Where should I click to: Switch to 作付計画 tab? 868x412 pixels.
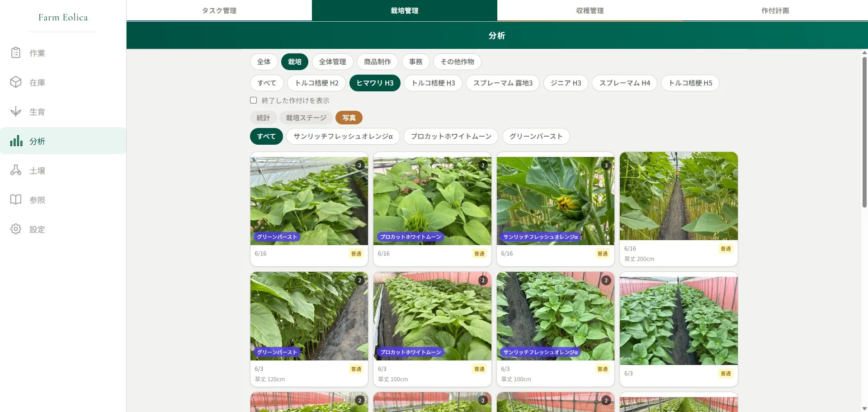click(775, 10)
